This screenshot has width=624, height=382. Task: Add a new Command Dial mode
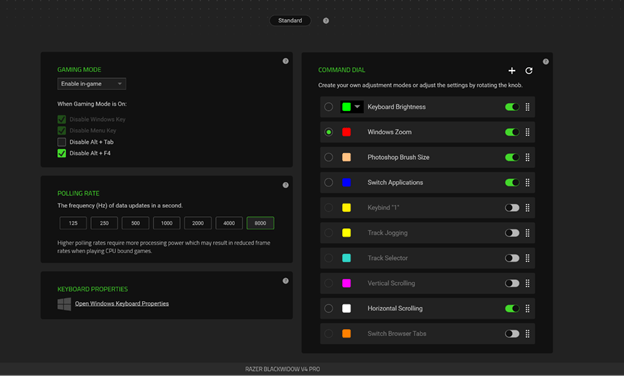[x=512, y=70]
